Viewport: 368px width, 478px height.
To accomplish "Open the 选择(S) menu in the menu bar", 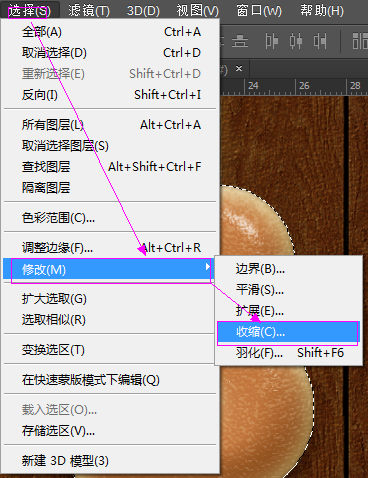I will tap(30, 11).
